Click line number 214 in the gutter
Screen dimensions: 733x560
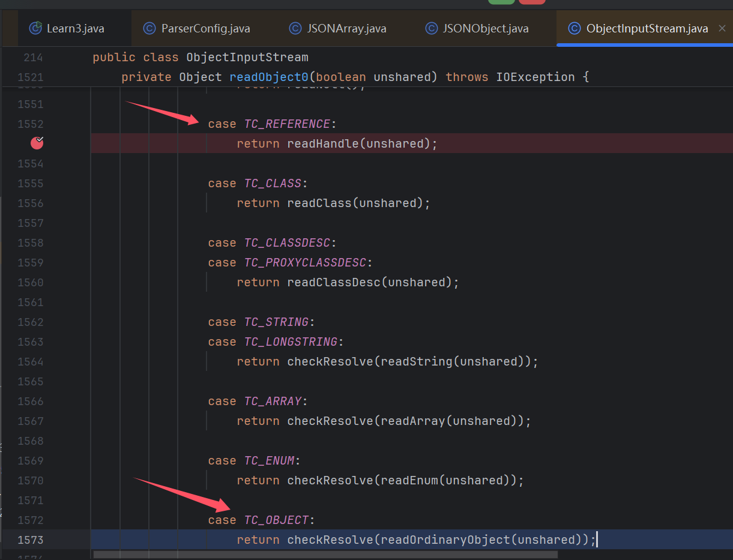tap(34, 58)
